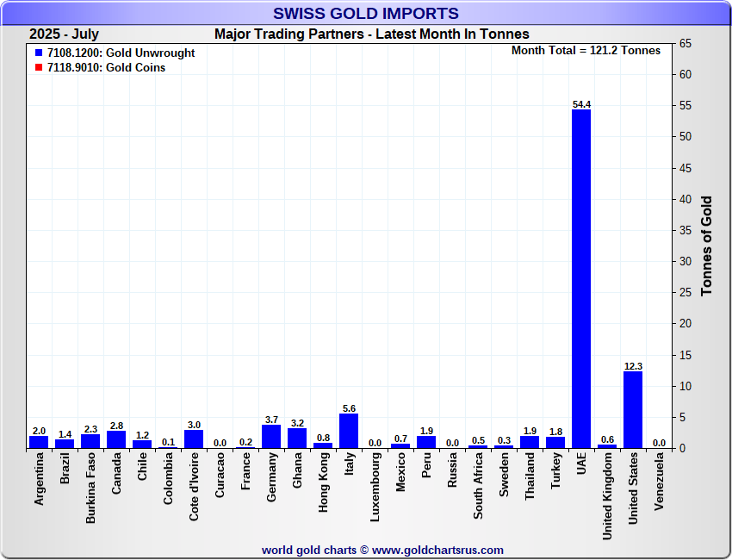The width and height of the screenshot is (732, 560).
Task: Click the Italy bar in the chart
Action: click(x=349, y=431)
